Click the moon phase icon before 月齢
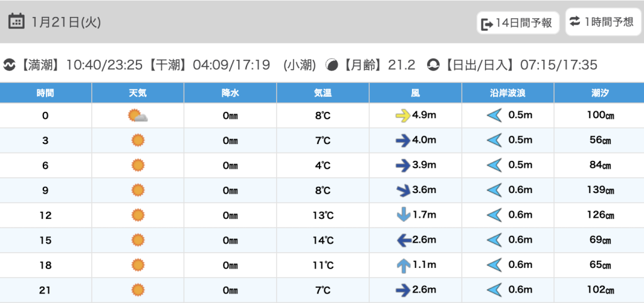The image size is (644, 303). 331,65
